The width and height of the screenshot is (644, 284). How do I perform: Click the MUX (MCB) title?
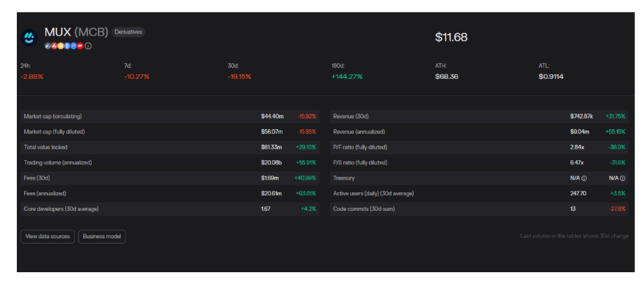point(77,32)
